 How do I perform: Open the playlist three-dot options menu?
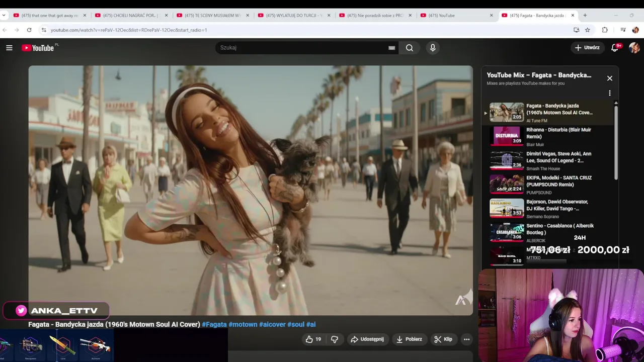(609, 93)
